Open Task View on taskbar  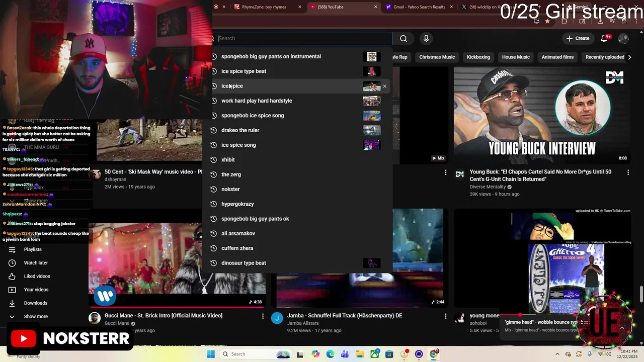(300, 354)
